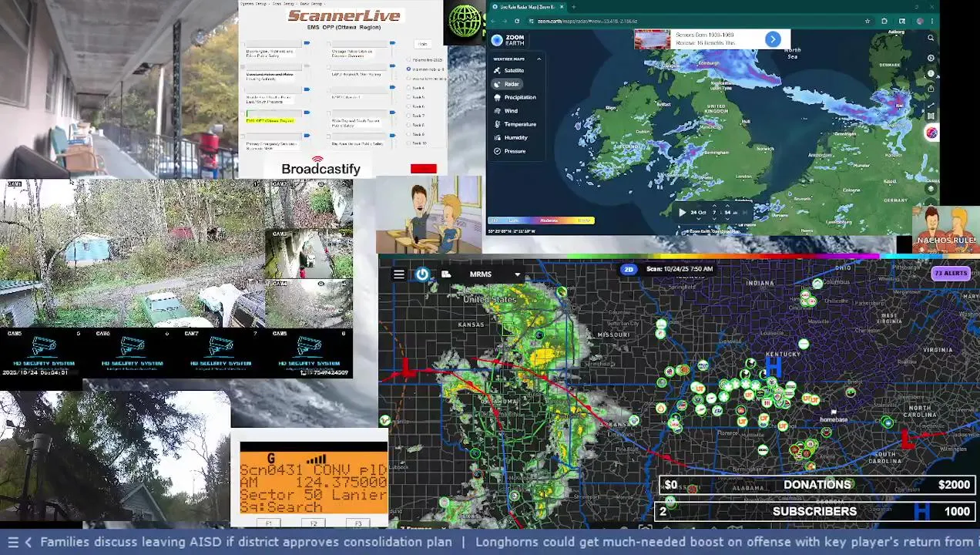Screen dimensions: 980x555
Task: Click the rain intensity legend bar on Zoom Earth
Action: point(541,220)
